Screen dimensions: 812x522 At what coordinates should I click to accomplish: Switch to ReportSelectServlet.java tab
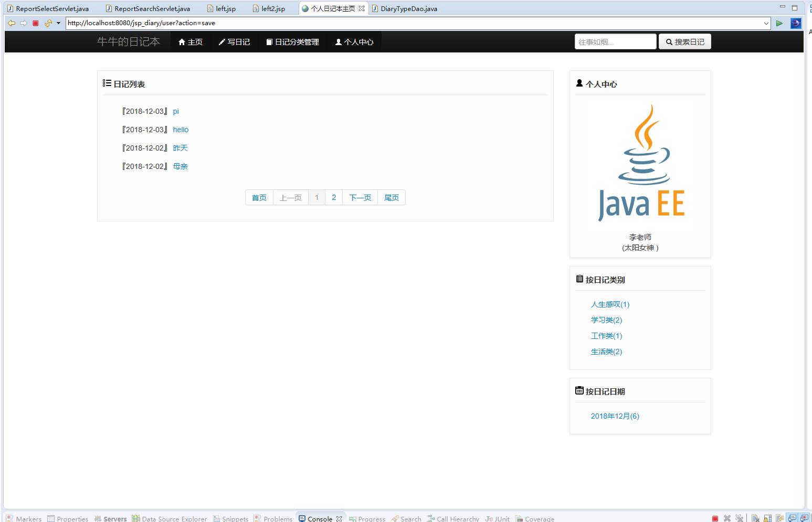[x=48, y=8]
